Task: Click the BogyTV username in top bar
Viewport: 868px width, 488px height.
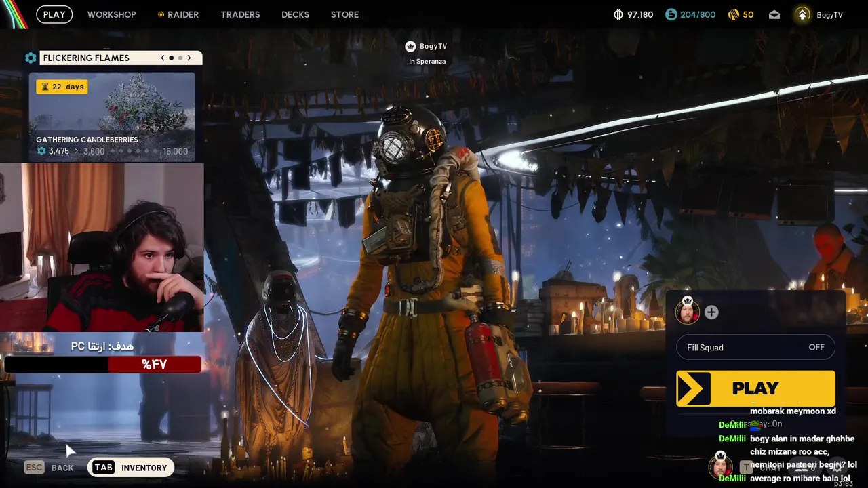Action: click(x=829, y=15)
